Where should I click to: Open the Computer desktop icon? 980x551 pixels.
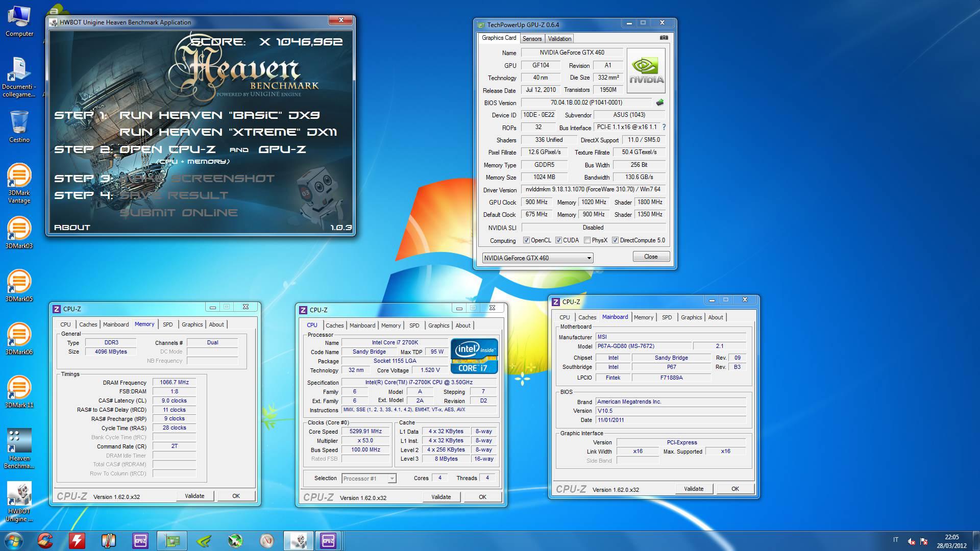19,21
